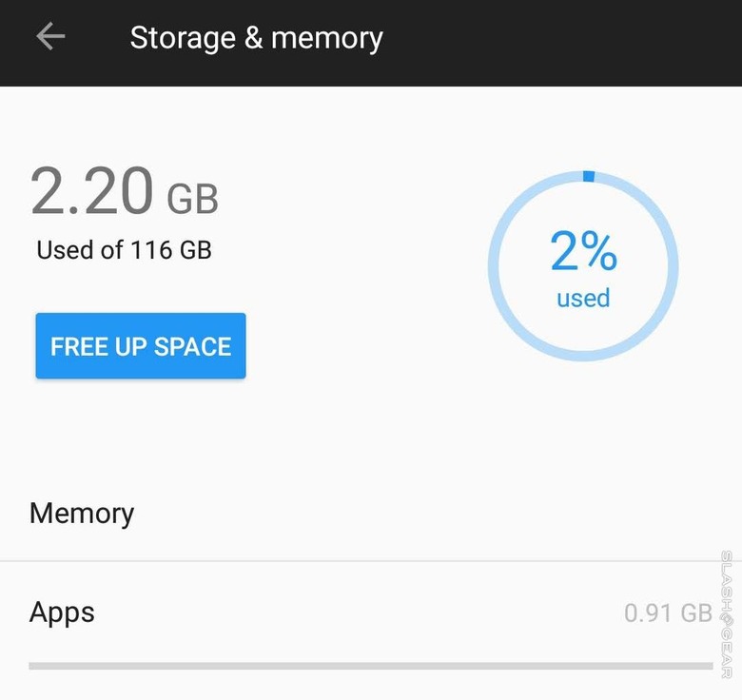The width and height of the screenshot is (742, 700).
Task: Open the Memory section
Action: [x=82, y=514]
